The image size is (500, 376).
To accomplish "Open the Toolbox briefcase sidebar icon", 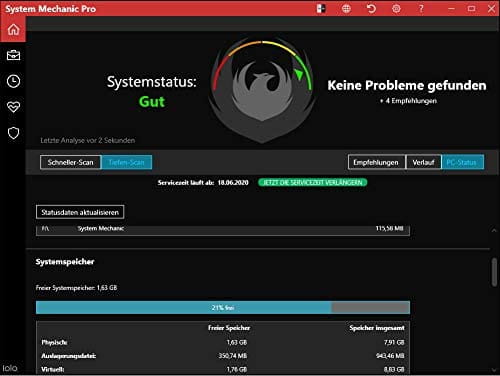I will [x=13, y=55].
